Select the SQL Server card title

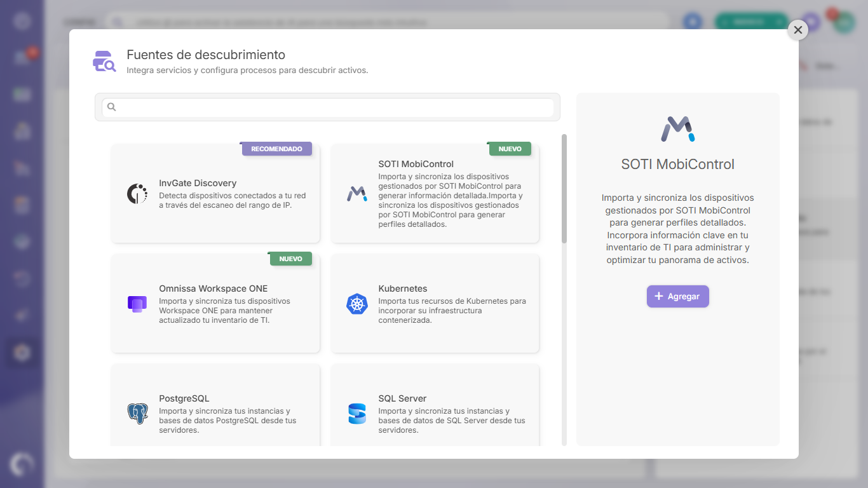pos(402,398)
